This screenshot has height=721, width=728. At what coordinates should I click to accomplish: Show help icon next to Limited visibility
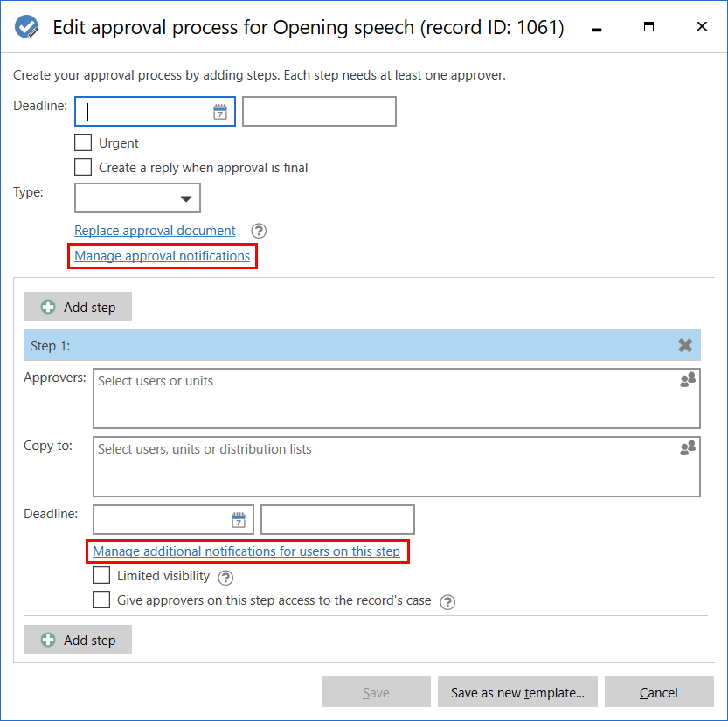tap(225, 577)
